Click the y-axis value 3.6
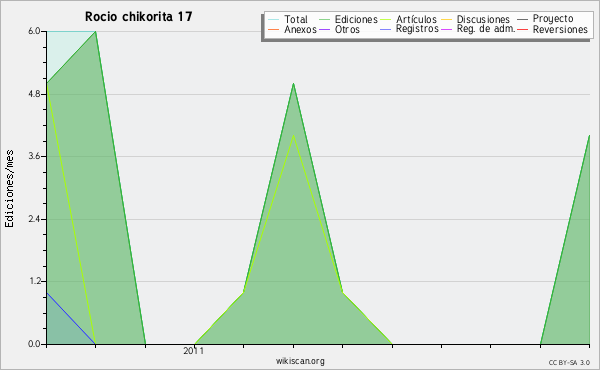 click(x=34, y=156)
